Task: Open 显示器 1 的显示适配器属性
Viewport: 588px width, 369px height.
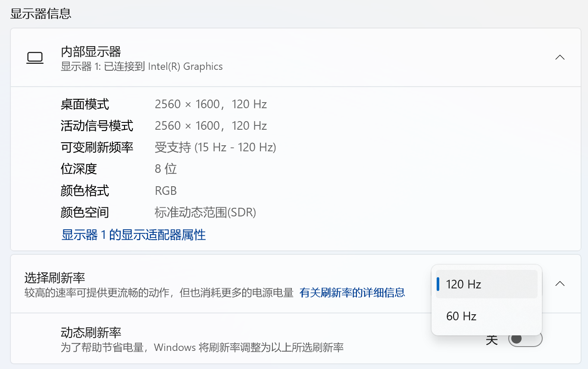Action: [x=133, y=235]
